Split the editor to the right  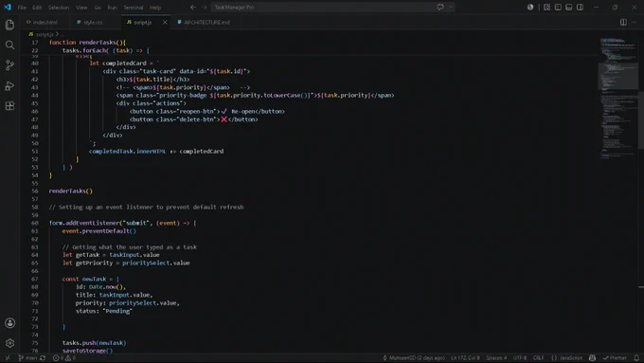pos(623,22)
